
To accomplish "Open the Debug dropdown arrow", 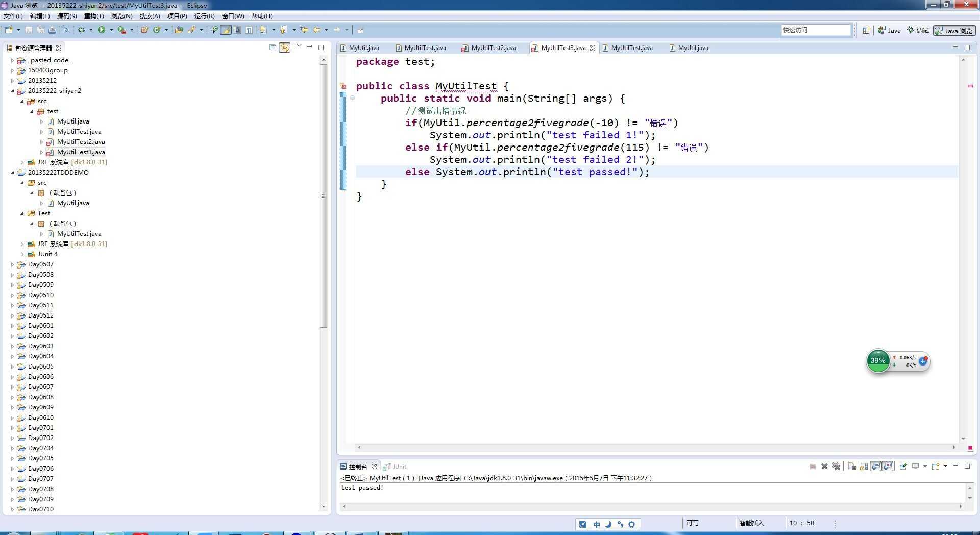I will tap(91, 30).
